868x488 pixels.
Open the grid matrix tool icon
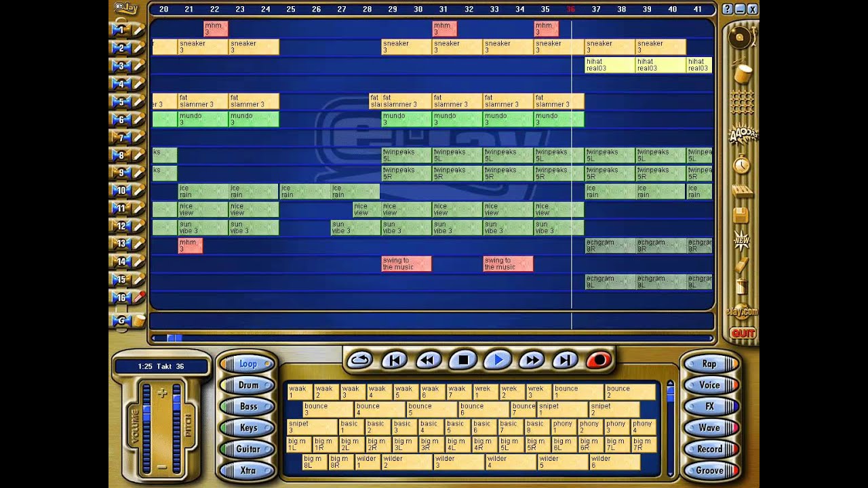pos(741,102)
